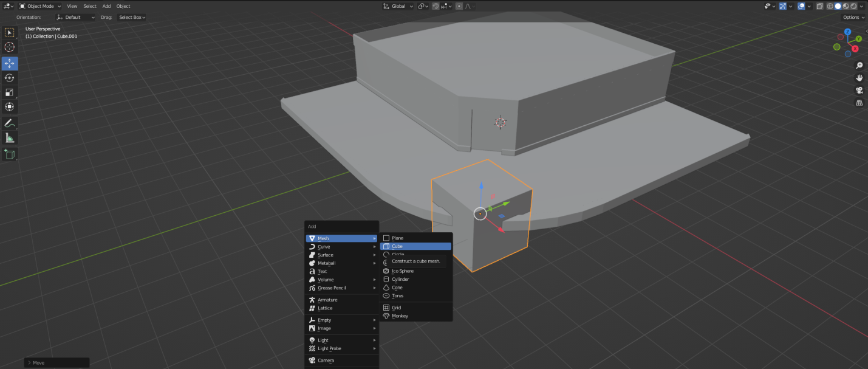Image resolution: width=868 pixels, height=369 pixels.
Task: Select solid viewport shading
Action: tap(838, 6)
